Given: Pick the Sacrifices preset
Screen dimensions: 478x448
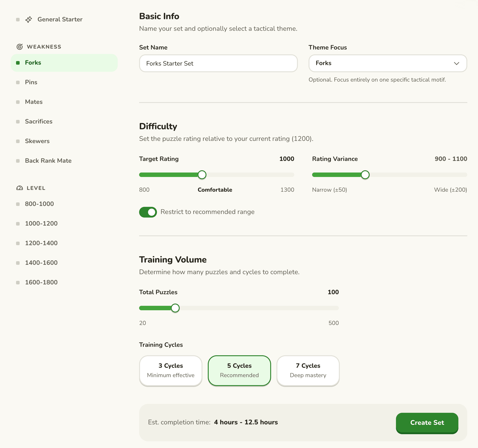Looking at the screenshot, I should (x=64, y=121).
